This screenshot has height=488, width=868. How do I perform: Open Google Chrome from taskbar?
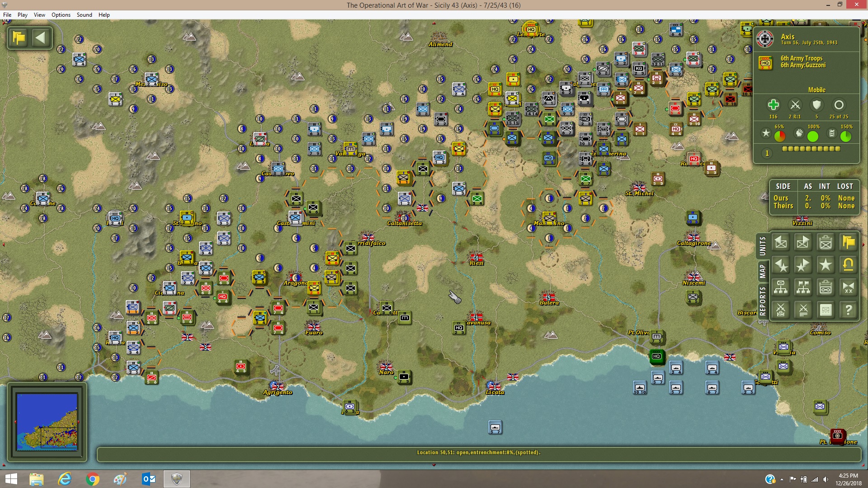tap(93, 479)
